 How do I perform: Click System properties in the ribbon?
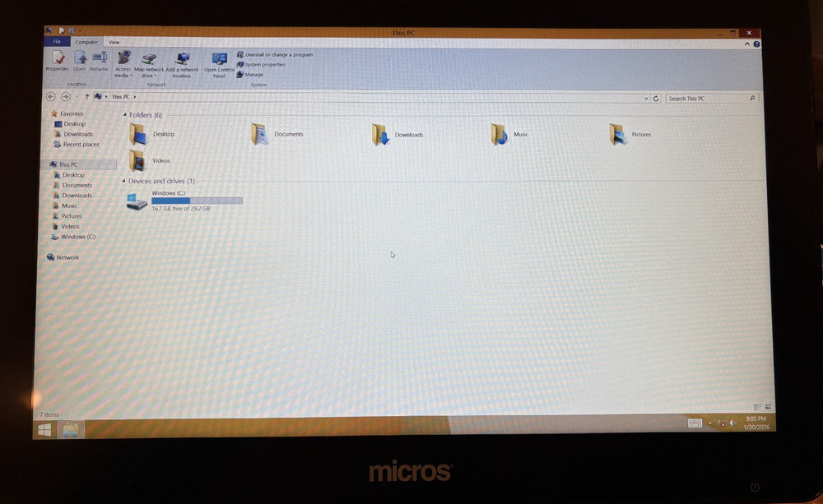coord(261,64)
